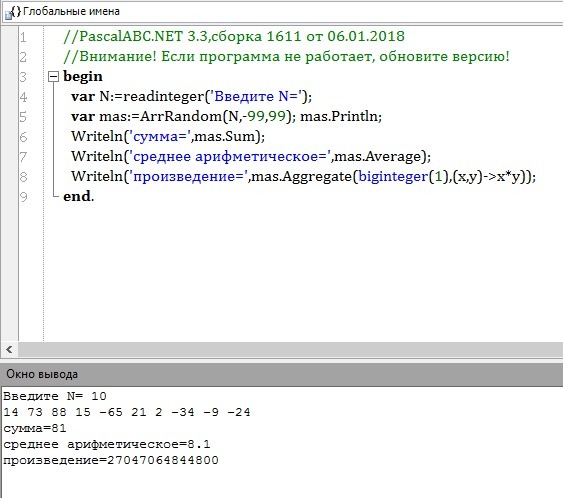Click line number 1 in gutter

point(23,37)
